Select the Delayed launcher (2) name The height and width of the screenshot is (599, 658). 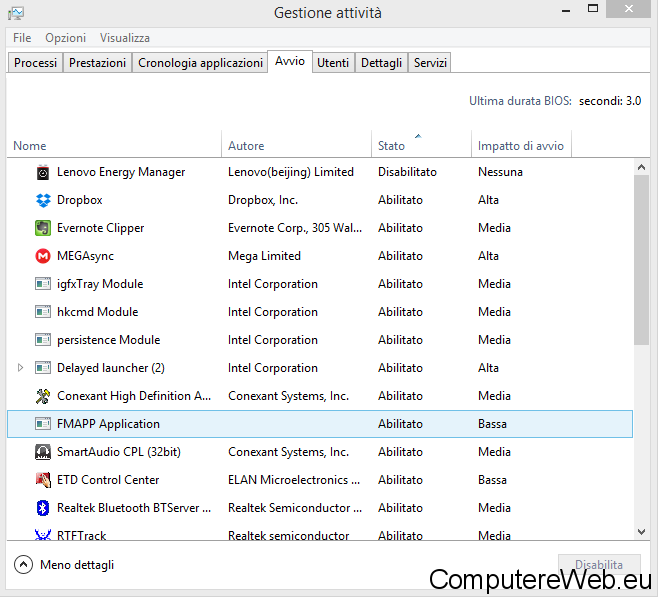click(x=111, y=368)
